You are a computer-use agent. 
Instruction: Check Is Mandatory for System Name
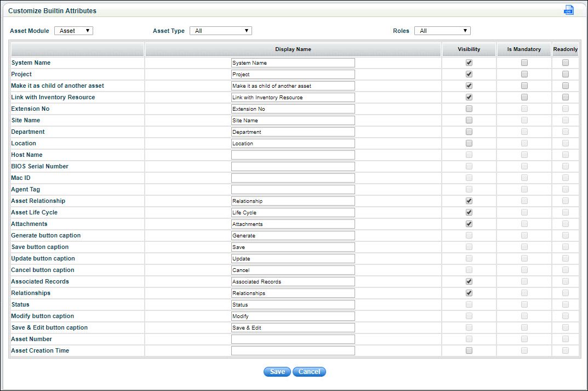coord(524,63)
